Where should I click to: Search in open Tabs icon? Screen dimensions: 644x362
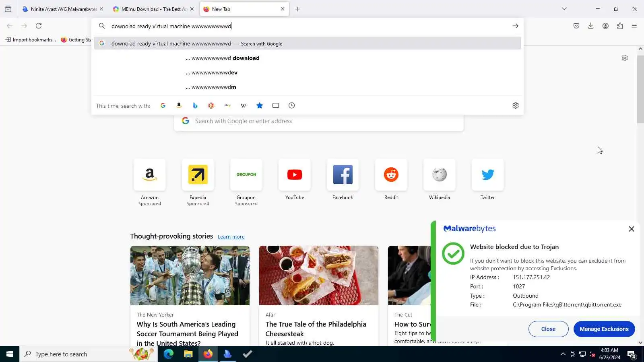[x=276, y=105]
